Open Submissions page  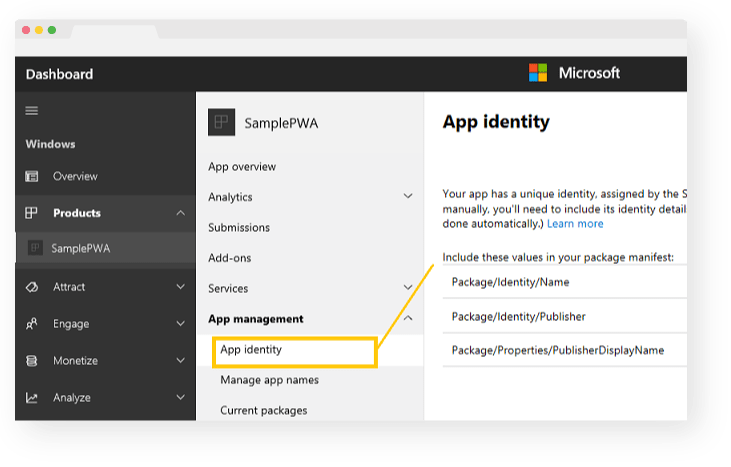point(239,227)
